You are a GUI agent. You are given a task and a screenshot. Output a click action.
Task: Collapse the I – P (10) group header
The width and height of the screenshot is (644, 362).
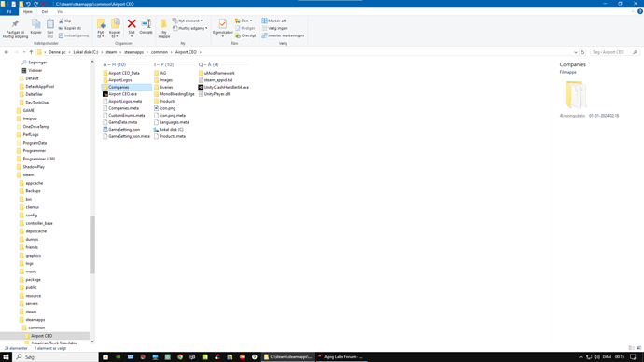163,65
